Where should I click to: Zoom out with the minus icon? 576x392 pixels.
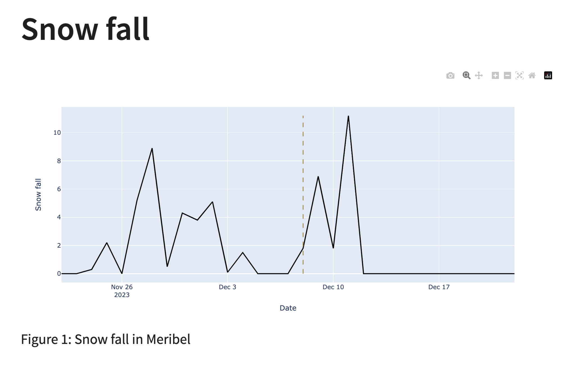(x=507, y=76)
